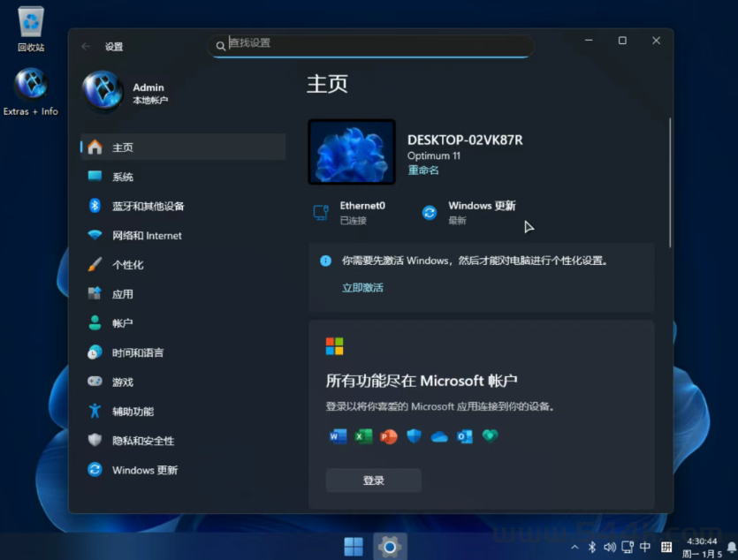Screen dimensions: 738x560
Task: Open the Windows Start button on taskbar
Action: 354,547
